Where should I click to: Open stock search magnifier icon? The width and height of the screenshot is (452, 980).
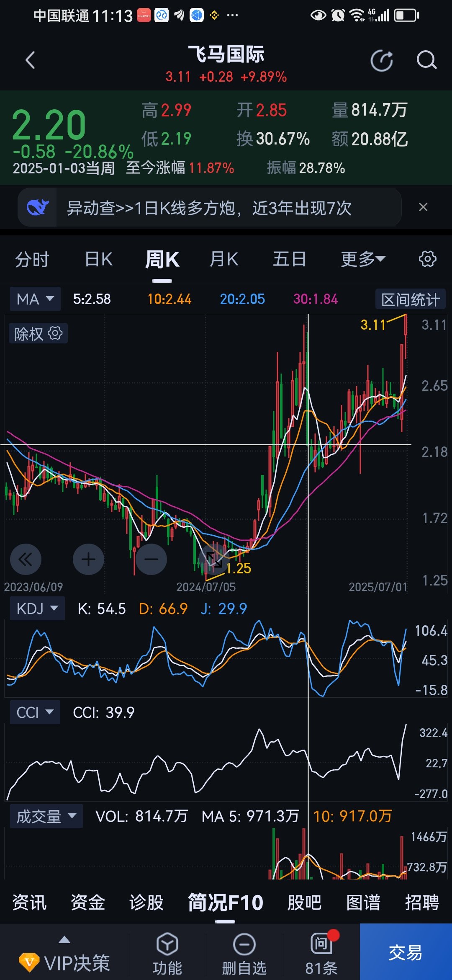(426, 60)
